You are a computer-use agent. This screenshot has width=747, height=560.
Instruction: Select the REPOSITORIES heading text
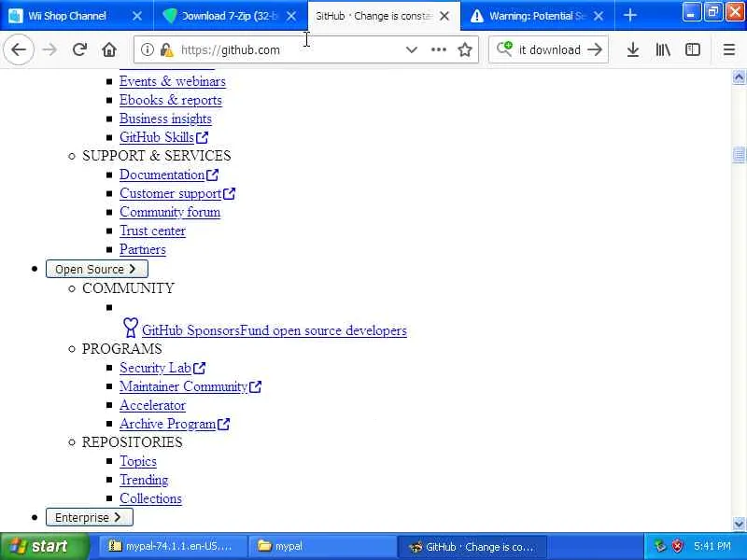pos(132,442)
